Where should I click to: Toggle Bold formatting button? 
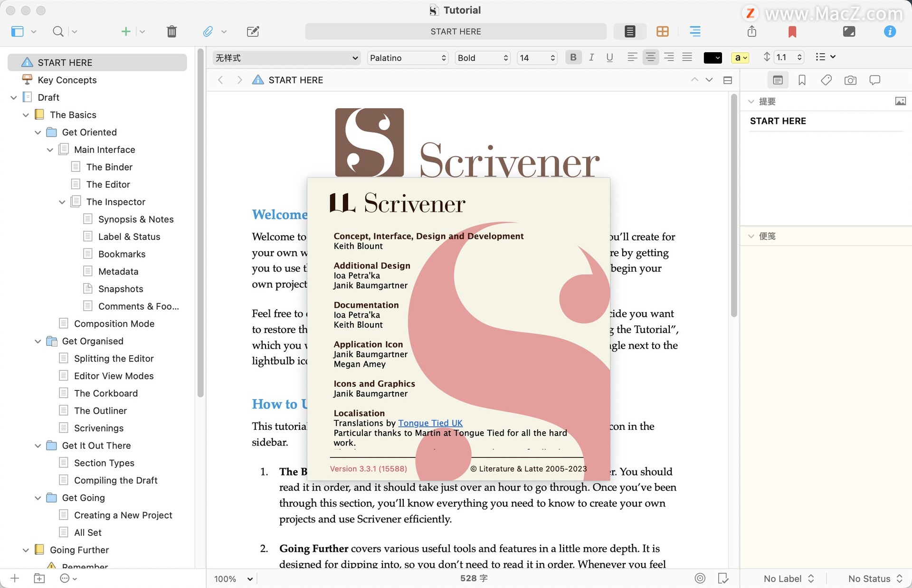point(573,57)
